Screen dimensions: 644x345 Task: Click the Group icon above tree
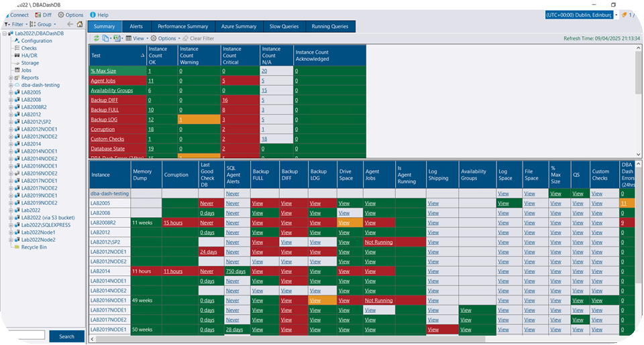[x=33, y=24]
